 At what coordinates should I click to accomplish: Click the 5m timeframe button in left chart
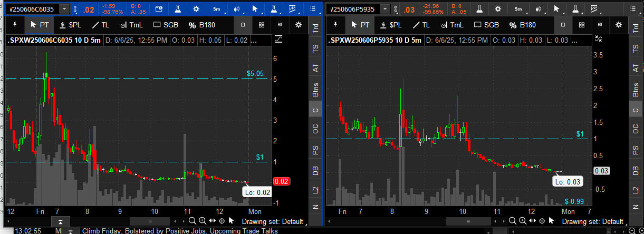(217, 9)
